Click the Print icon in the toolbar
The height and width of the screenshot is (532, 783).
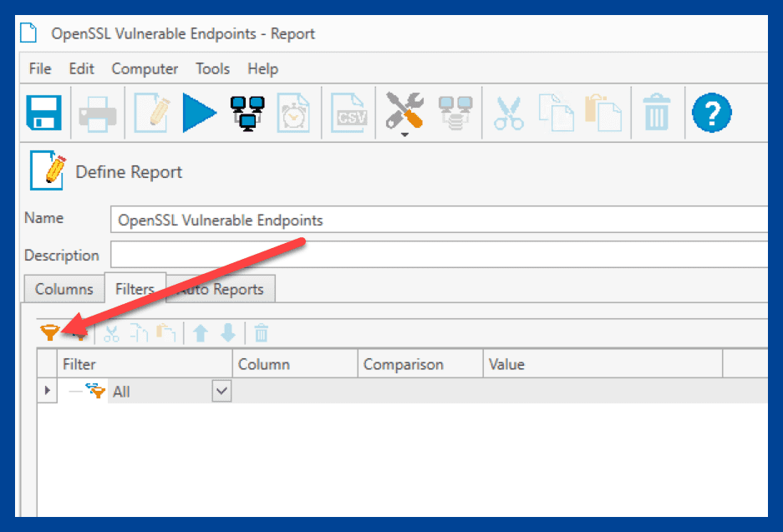[98, 114]
